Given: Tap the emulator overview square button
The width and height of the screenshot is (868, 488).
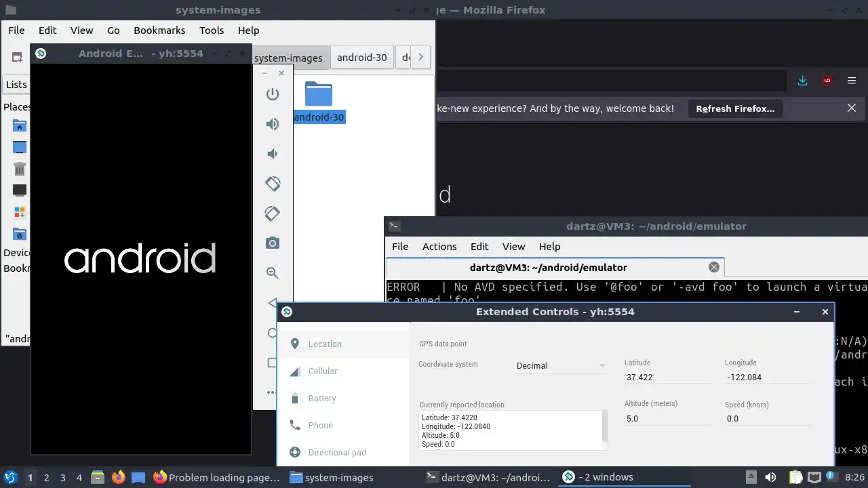Looking at the screenshot, I should [273, 363].
